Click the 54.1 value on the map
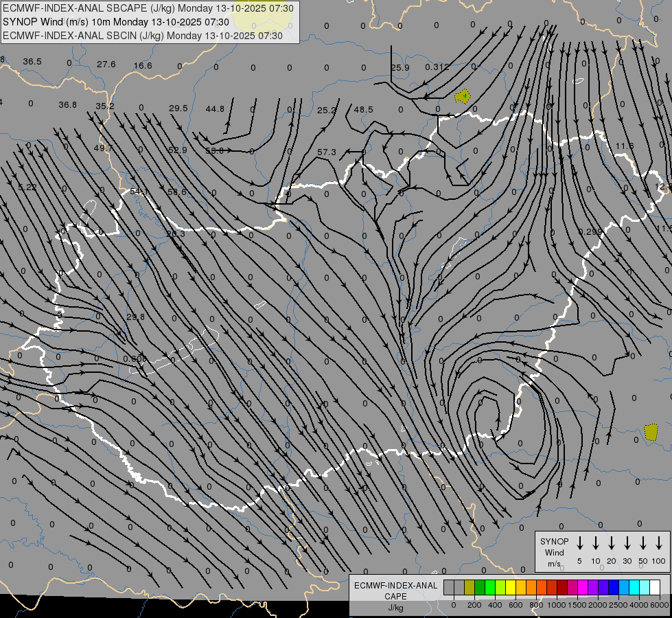 (139, 192)
